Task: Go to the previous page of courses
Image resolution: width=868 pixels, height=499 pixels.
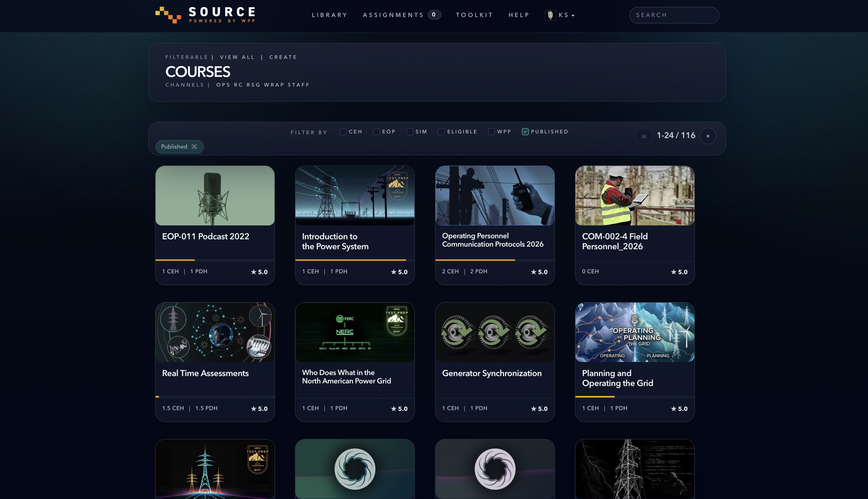Action: [644, 136]
